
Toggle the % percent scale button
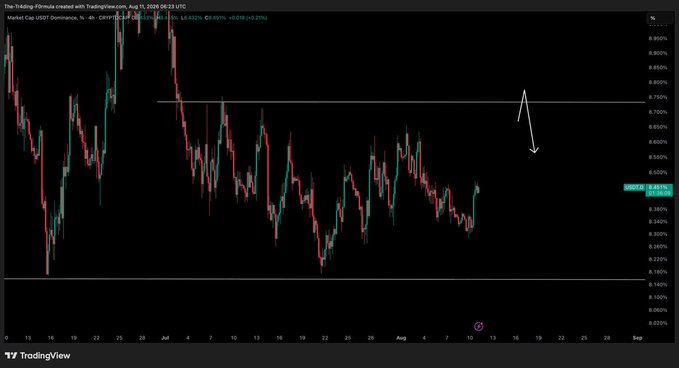point(660,18)
